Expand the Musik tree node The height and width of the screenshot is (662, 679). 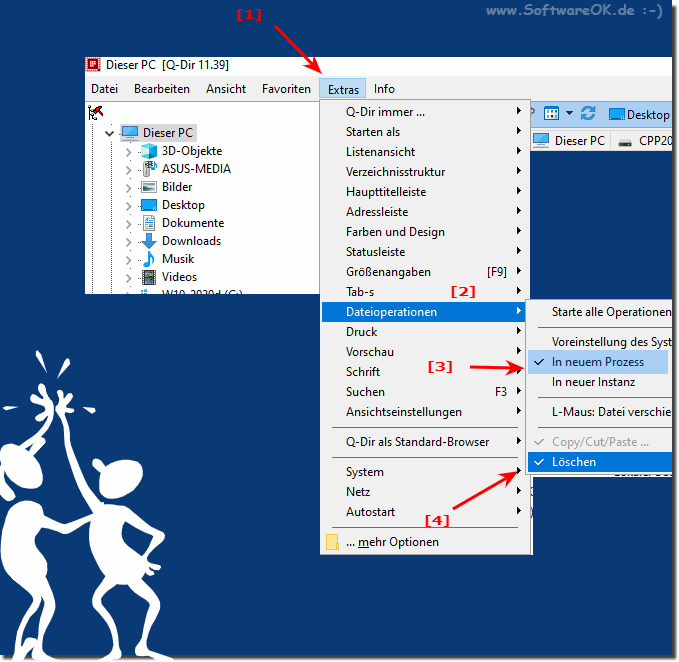[x=128, y=260]
